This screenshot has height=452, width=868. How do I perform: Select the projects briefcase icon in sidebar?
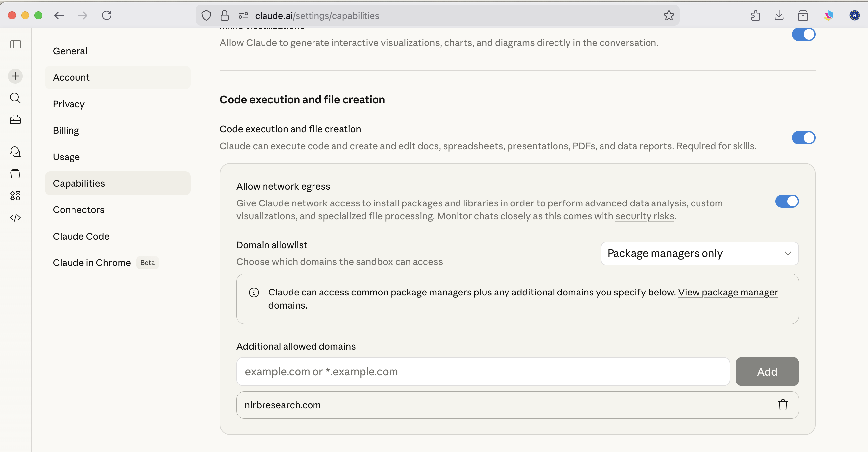pos(15,119)
